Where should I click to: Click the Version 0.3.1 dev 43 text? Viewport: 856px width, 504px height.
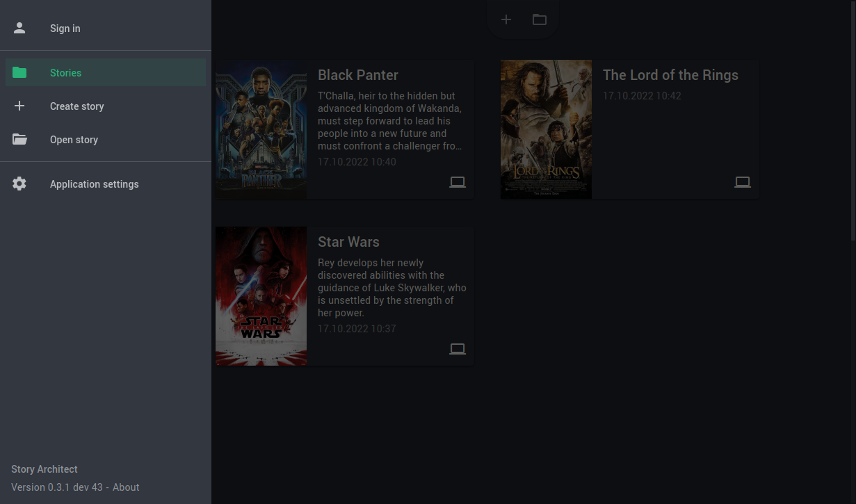(57, 487)
